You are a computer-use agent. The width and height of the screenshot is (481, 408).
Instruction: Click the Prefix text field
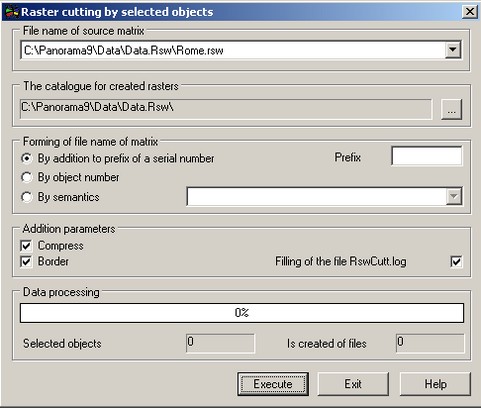427,156
